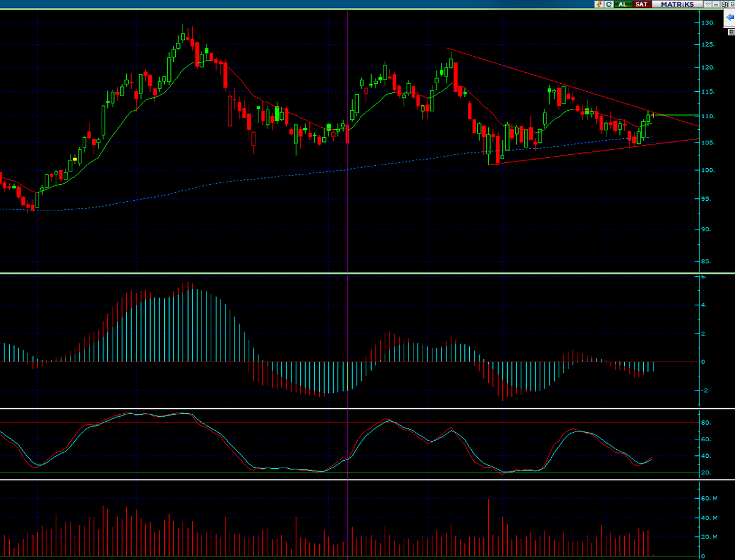Click the 110 price label on axis
This screenshot has width=735, height=560.
pos(707,116)
